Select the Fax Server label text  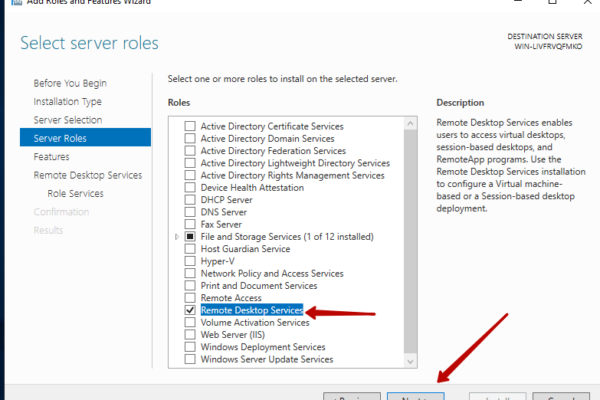tap(221, 224)
